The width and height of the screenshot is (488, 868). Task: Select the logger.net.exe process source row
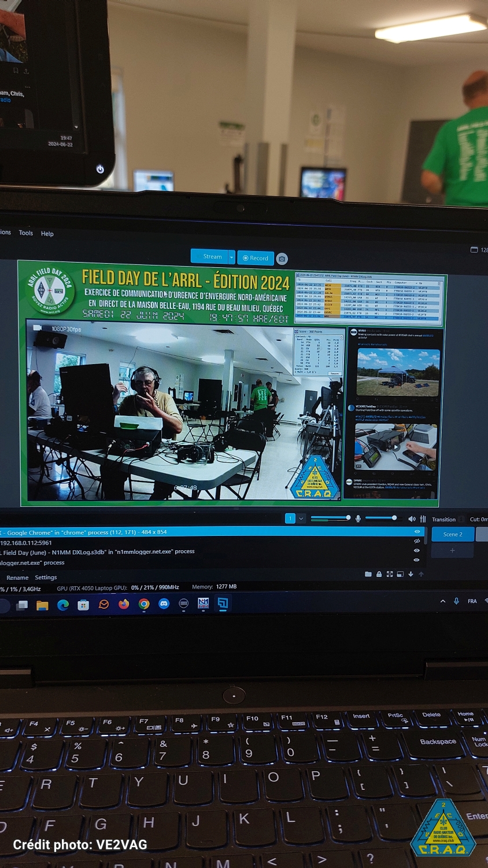coord(212,562)
